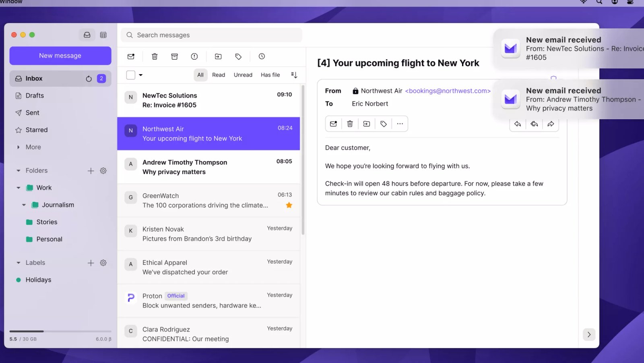Collapse the Work folder tree arrow

coord(19,188)
